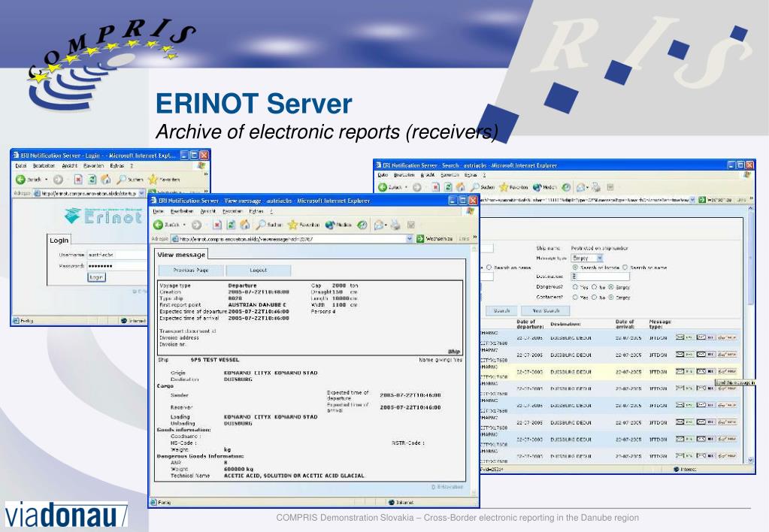This screenshot has height=532, width=769.
Task: Click Home icon in Login window toolbar
Action: [105, 180]
